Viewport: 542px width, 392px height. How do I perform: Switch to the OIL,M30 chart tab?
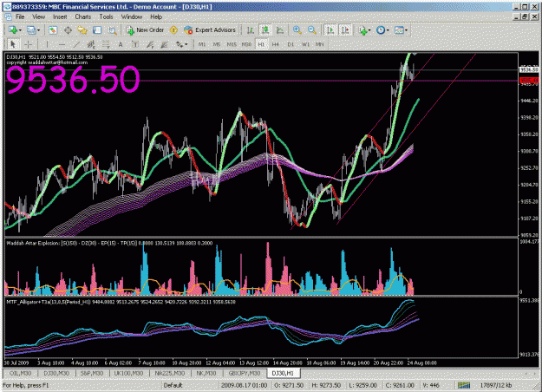20,373
